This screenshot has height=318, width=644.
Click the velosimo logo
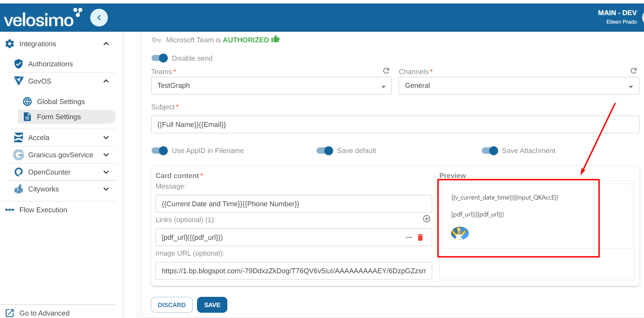point(43,18)
